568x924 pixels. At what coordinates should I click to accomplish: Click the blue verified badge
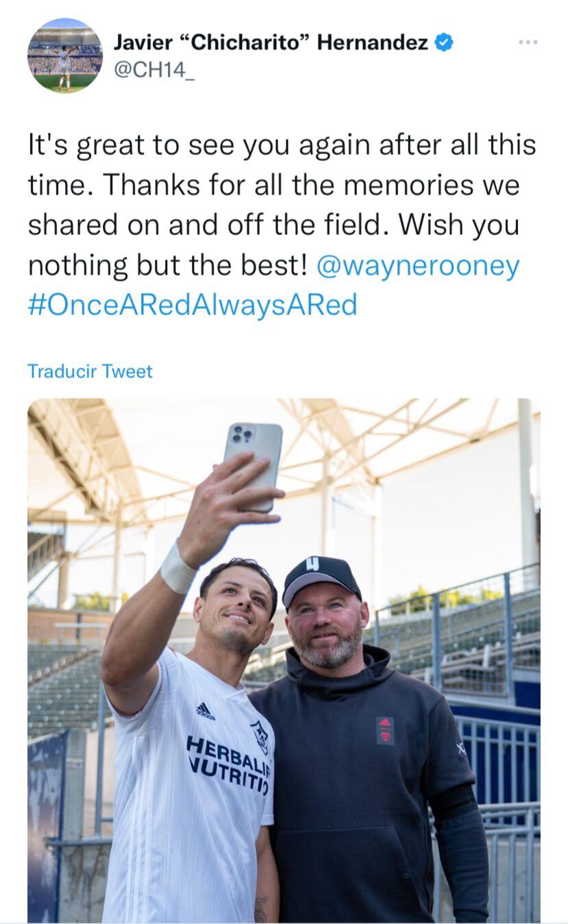pyautogui.click(x=445, y=43)
